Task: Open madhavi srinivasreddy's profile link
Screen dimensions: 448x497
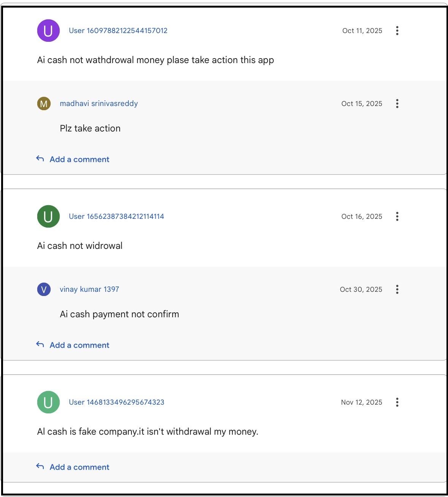Action: [99, 104]
